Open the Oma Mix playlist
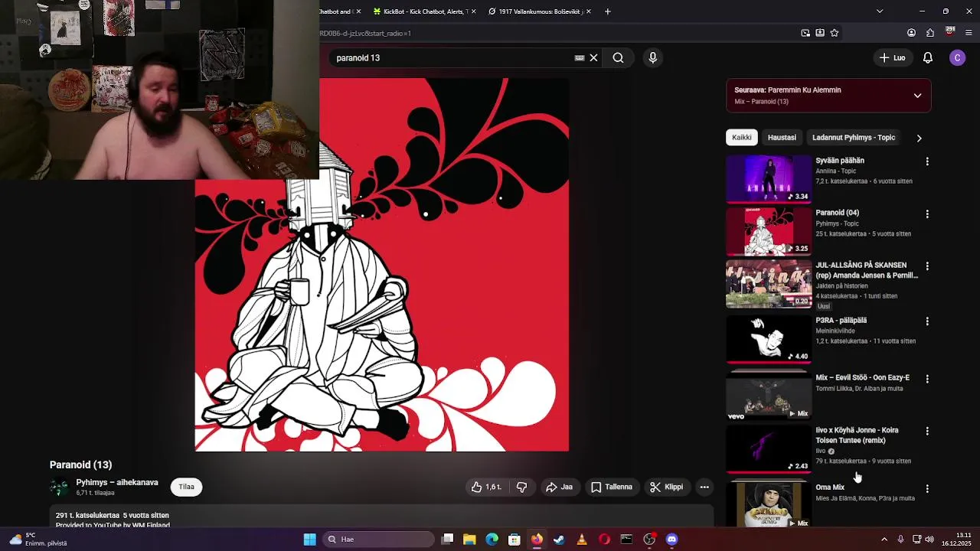The height and width of the screenshot is (551, 980). click(x=830, y=487)
